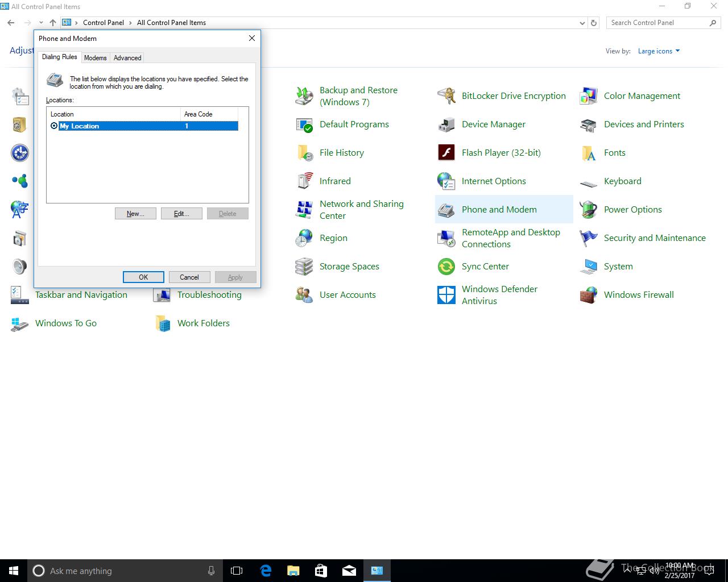Open Work Folders icon
The width and height of the screenshot is (728, 582).
click(162, 323)
